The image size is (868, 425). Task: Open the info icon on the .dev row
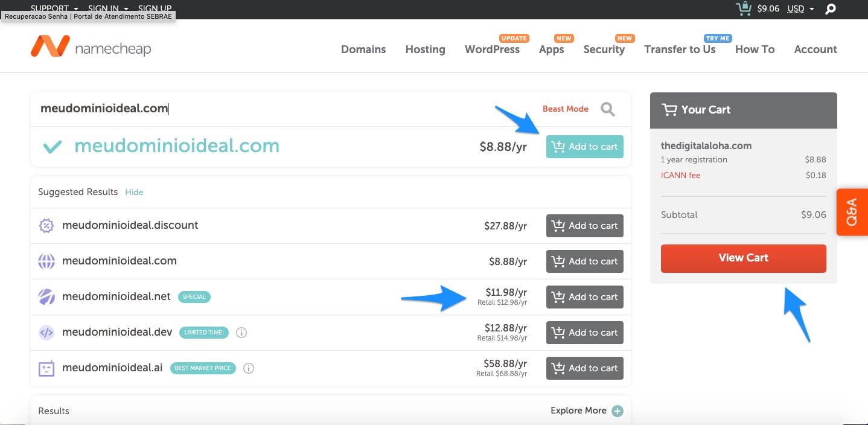(x=241, y=333)
